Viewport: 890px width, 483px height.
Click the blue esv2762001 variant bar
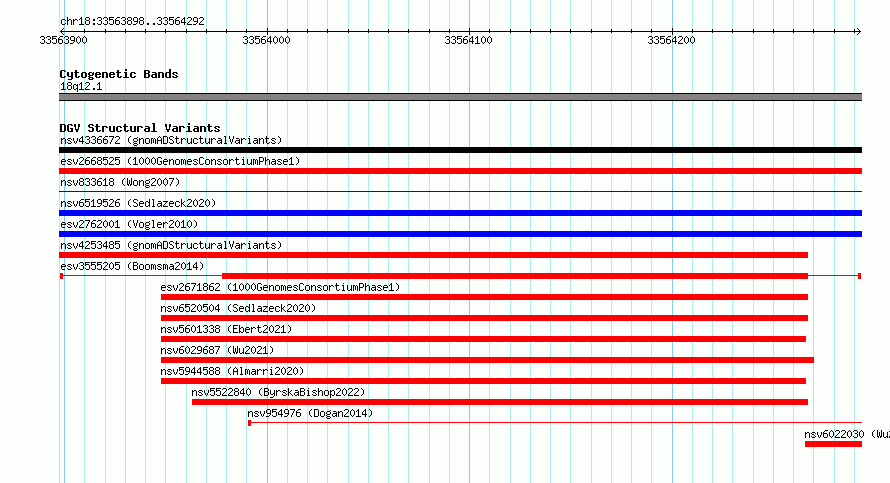pos(460,234)
